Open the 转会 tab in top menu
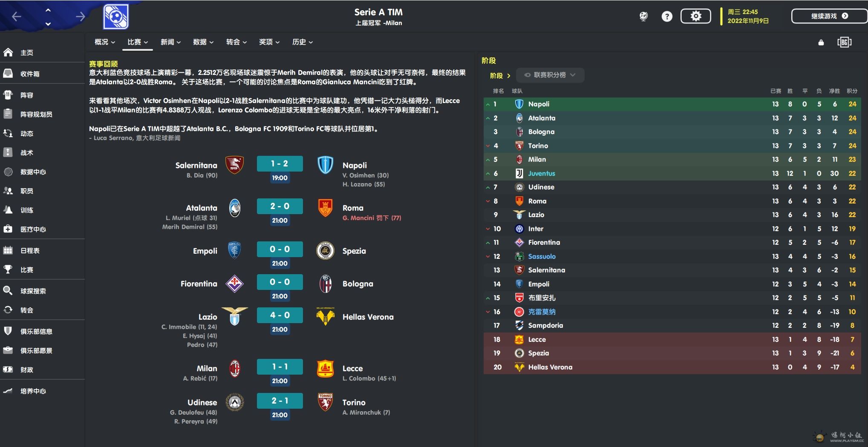The width and height of the screenshot is (868, 447). tap(236, 42)
